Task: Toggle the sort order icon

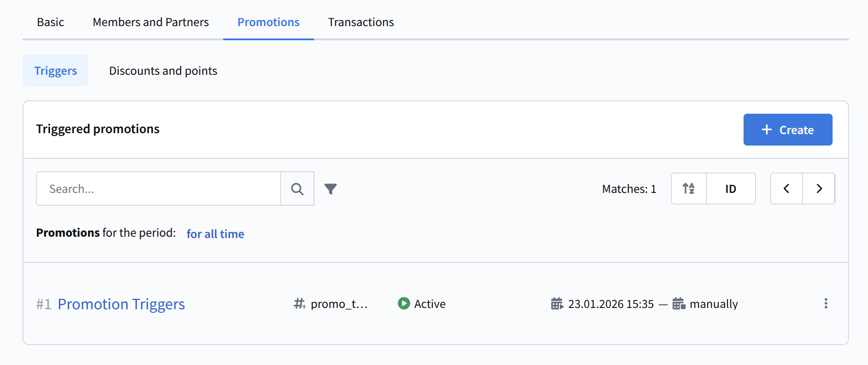Action: (689, 188)
